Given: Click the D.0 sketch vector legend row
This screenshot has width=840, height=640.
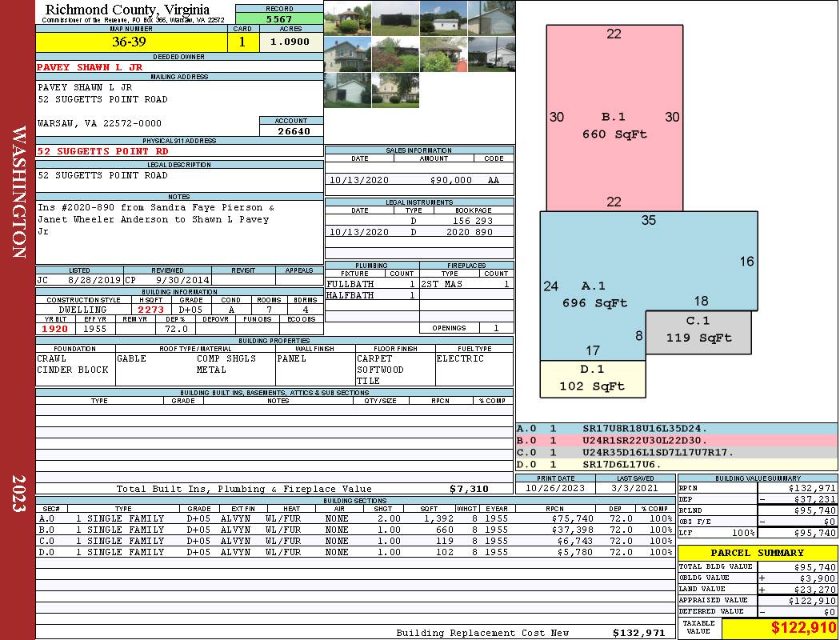Looking at the screenshot, I should coord(676,464).
